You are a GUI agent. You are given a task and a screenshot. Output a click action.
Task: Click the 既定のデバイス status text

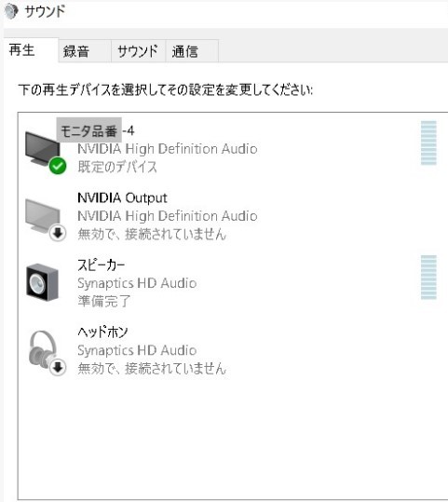pos(117,167)
